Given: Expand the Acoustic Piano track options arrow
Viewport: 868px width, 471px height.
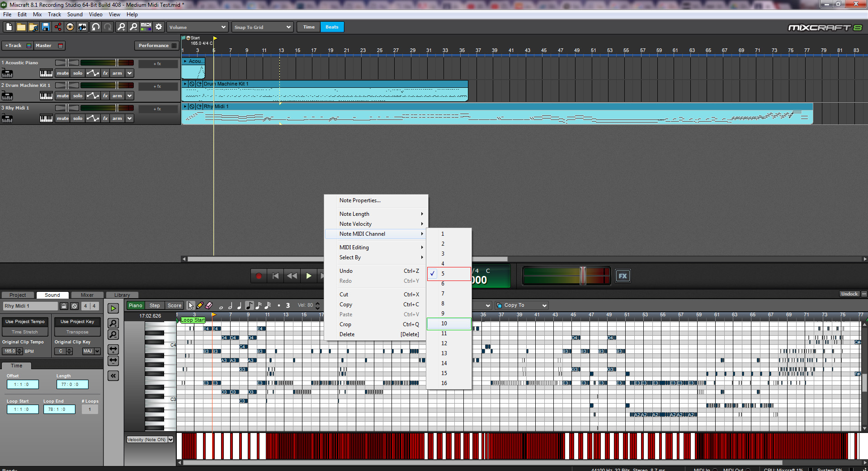Looking at the screenshot, I should 130,73.
